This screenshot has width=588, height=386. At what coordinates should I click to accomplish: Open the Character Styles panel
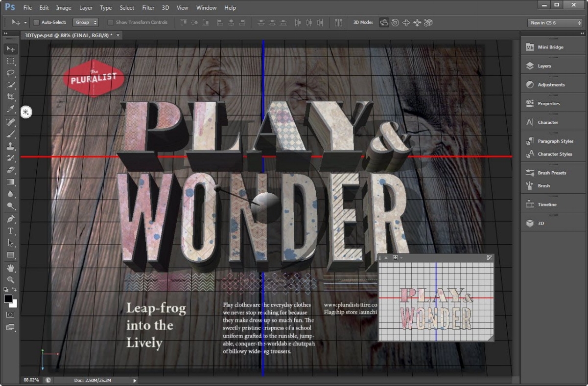[x=554, y=154]
